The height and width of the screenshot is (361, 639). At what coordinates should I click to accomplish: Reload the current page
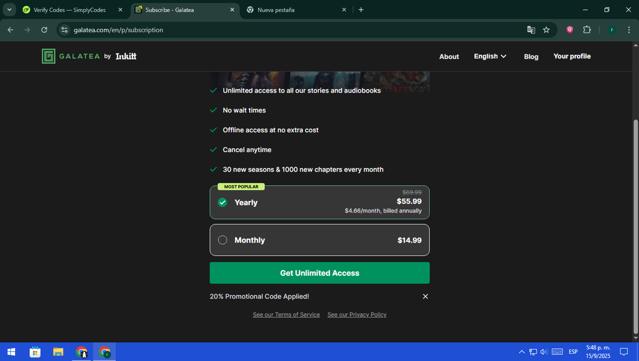click(44, 30)
